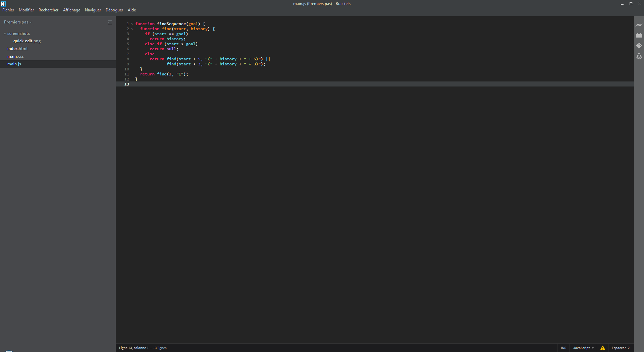The image size is (644, 352).
Task: Restore down the Brackets window
Action: (631, 4)
